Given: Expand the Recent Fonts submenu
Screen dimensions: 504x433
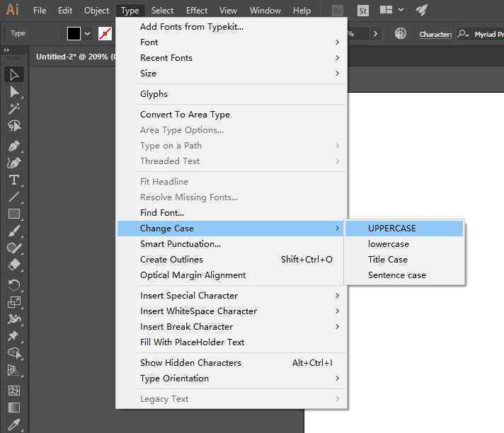Looking at the screenshot, I should coord(231,58).
